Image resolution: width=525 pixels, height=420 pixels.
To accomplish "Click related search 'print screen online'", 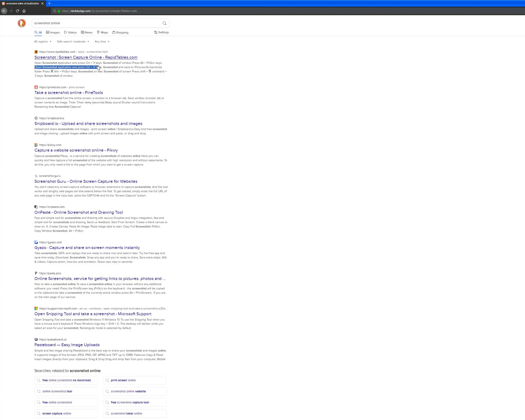I will (x=123, y=380).
